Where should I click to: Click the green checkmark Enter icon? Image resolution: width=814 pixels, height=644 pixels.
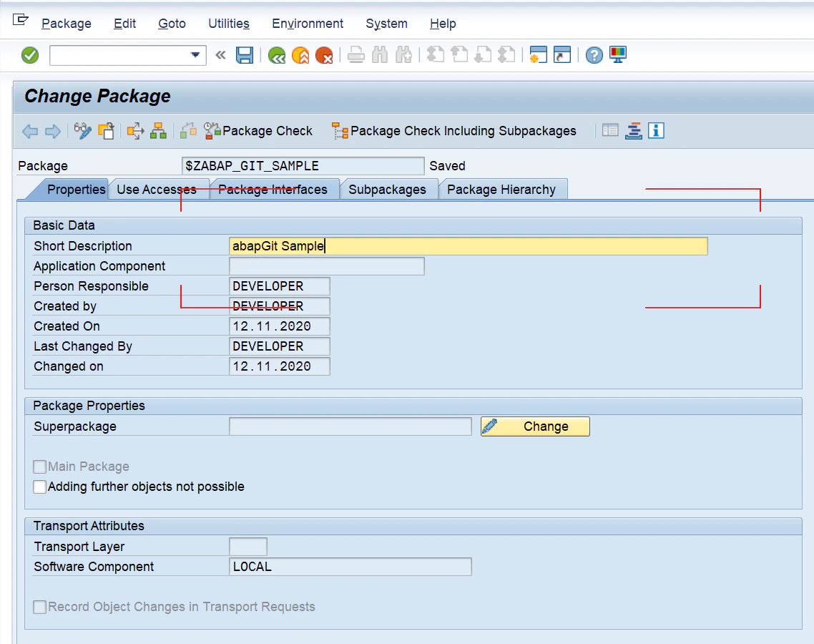click(x=30, y=55)
